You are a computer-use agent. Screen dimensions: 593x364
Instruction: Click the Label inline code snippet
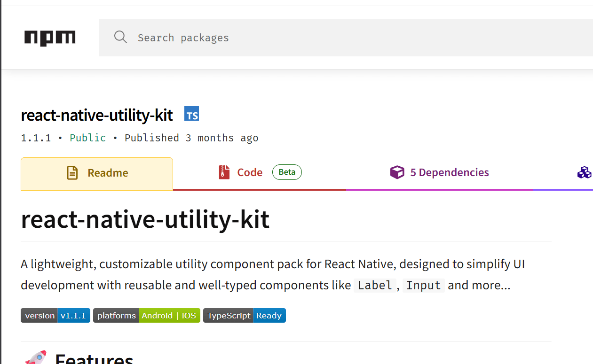(x=375, y=285)
